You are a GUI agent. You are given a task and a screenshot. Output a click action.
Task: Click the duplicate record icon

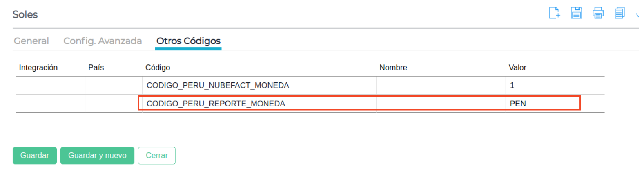click(x=619, y=13)
